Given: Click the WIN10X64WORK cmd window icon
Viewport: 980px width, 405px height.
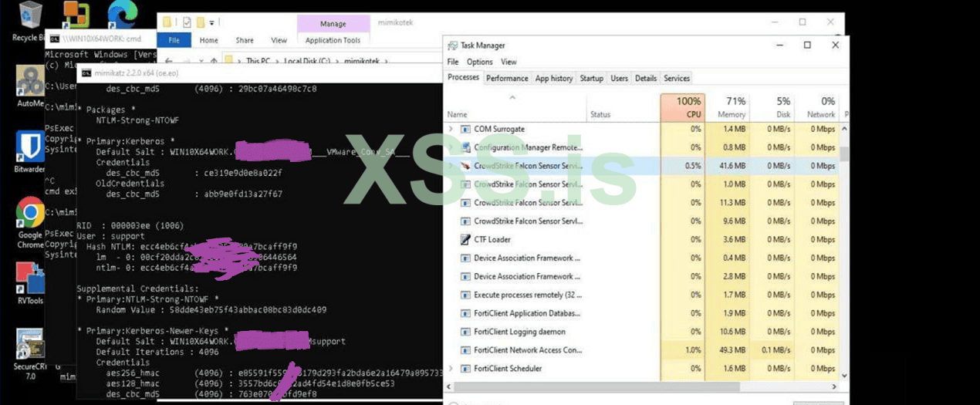Looking at the screenshot, I should click(x=54, y=38).
